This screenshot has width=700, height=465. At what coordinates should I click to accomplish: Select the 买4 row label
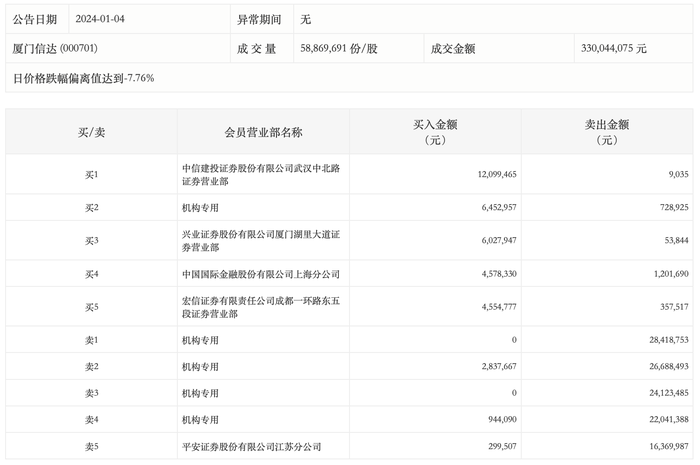click(x=91, y=274)
